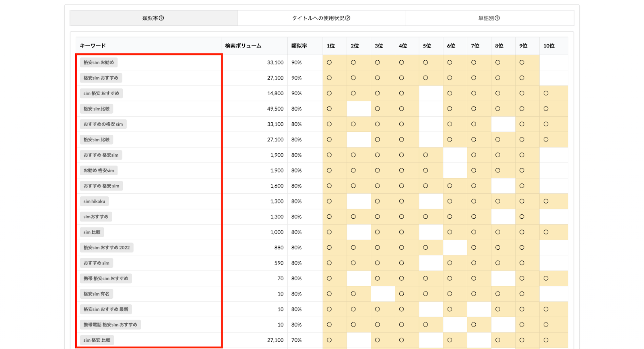Select keyword tag sim hikaku

(94, 201)
